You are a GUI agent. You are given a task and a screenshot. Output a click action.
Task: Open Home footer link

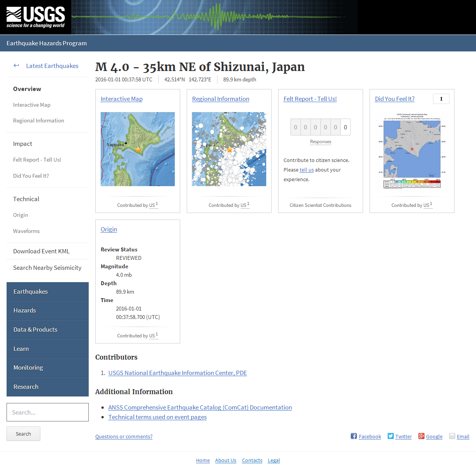click(x=203, y=460)
